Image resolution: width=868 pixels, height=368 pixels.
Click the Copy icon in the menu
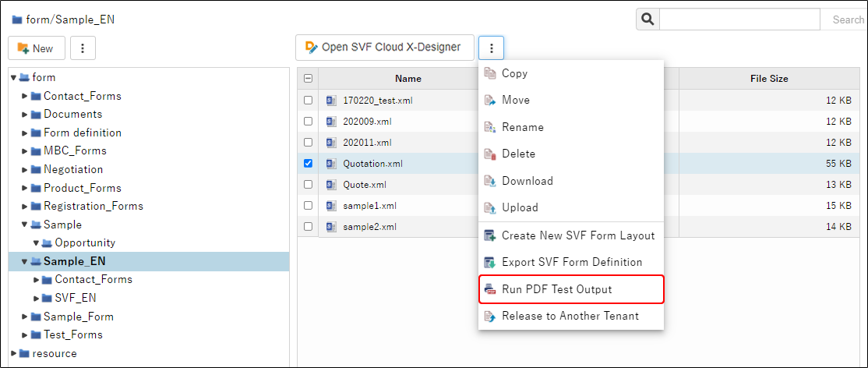(x=490, y=73)
